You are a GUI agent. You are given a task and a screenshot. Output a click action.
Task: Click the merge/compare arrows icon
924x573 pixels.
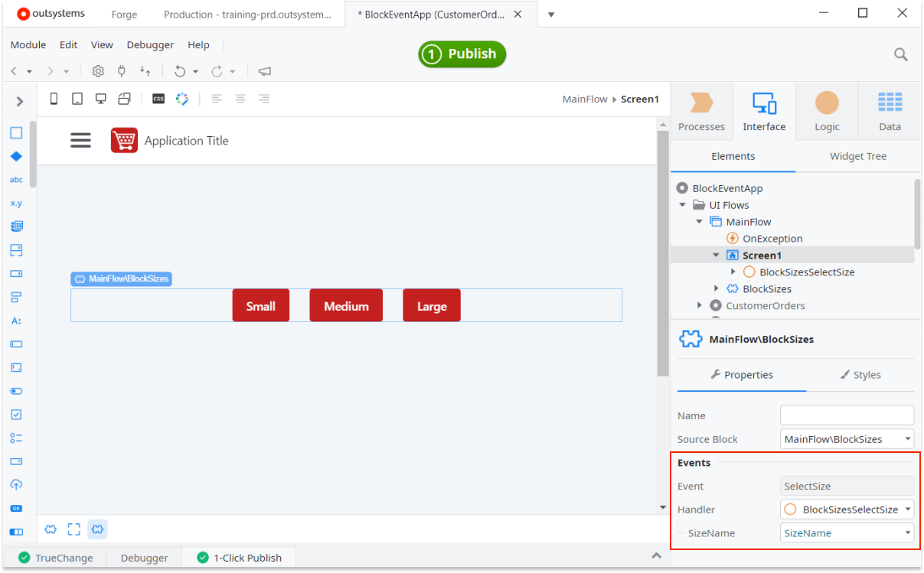click(145, 71)
